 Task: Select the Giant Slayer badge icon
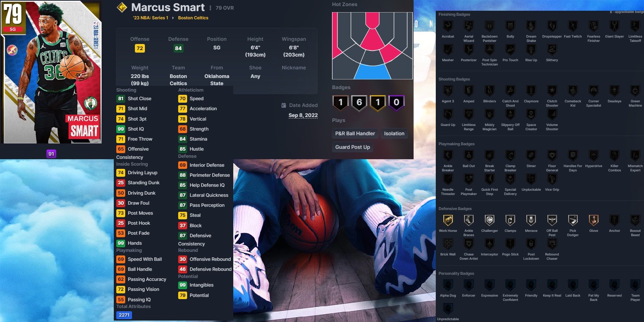614,26
